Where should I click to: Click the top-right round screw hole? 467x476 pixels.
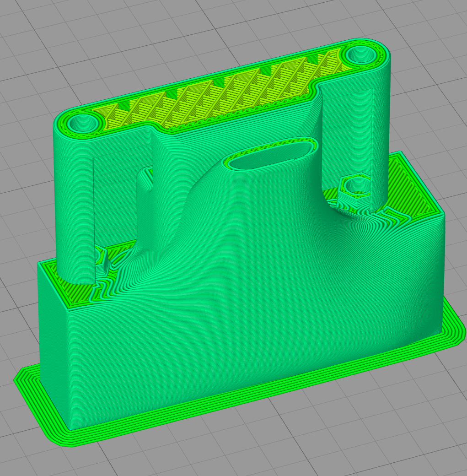[360, 54]
